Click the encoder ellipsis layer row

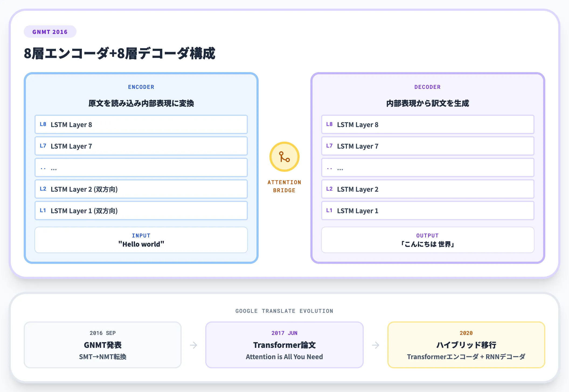tap(141, 167)
